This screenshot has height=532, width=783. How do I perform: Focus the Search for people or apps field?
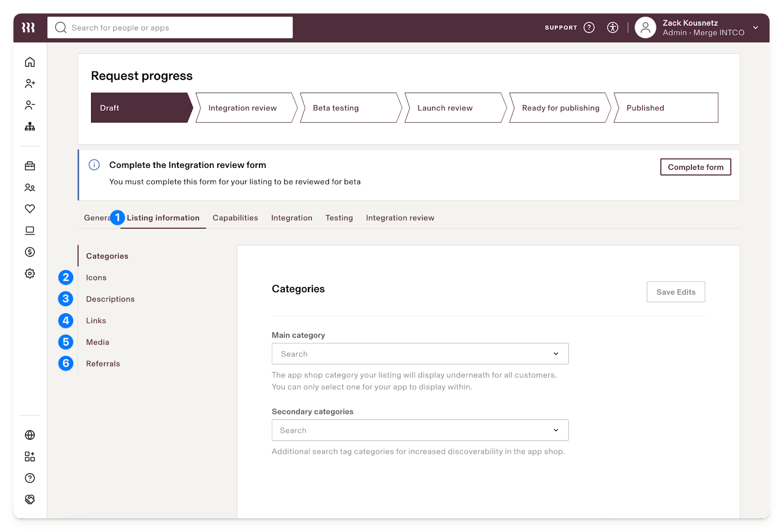click(x=170, y=27)
